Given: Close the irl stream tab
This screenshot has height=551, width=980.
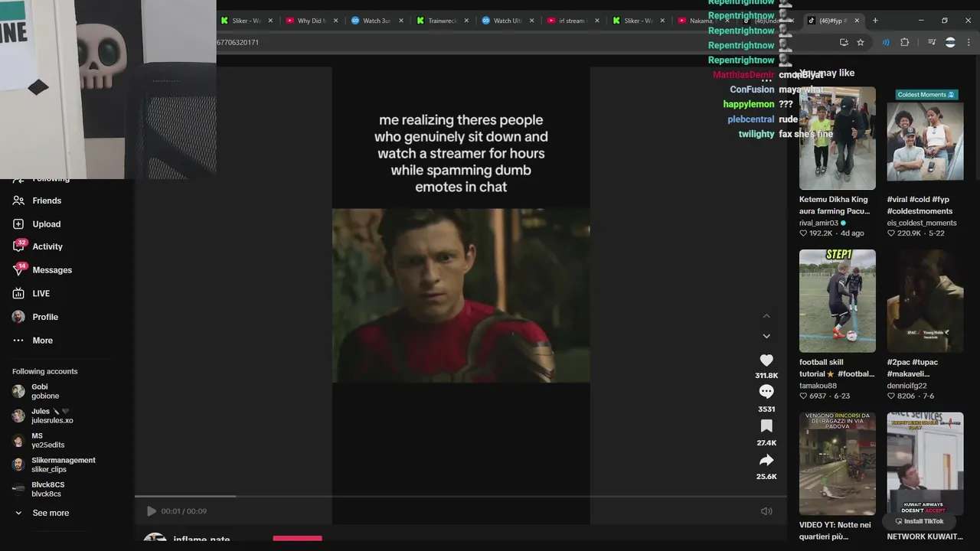Looking at the screenshot, I should pos(596,21).
